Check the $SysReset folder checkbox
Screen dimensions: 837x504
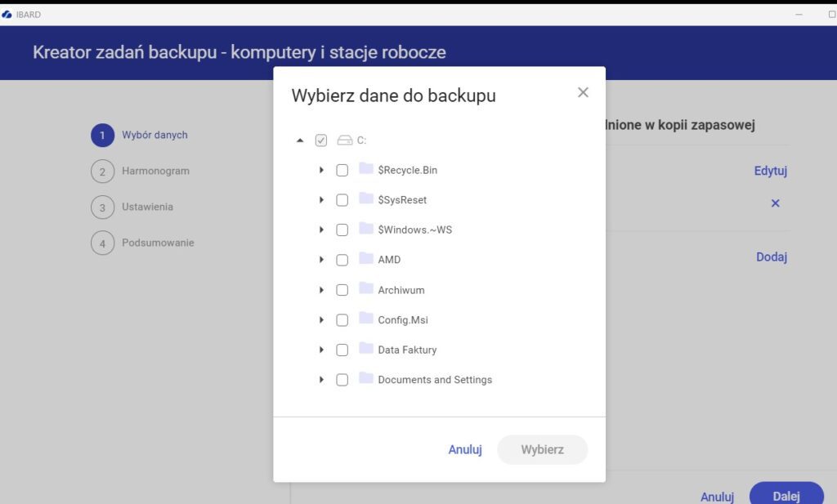click(x=342, y=200)
